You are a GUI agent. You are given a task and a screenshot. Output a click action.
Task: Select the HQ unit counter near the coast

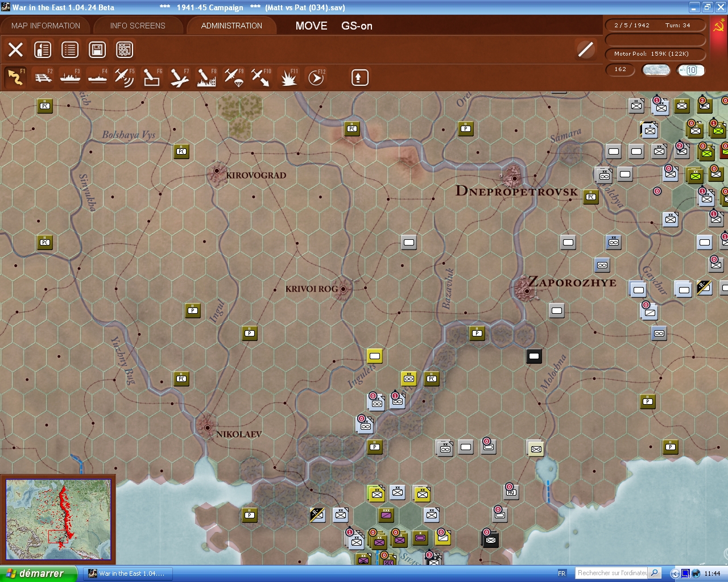pos(511,492)
